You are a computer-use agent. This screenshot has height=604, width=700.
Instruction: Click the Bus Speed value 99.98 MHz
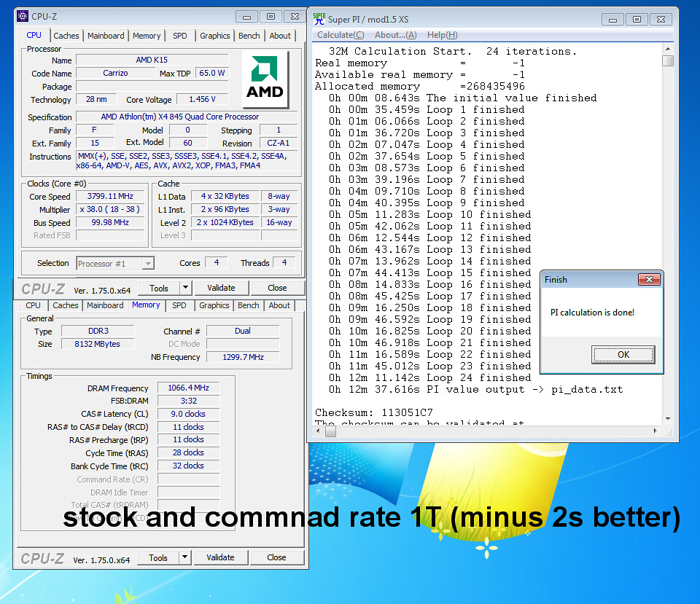110,223
